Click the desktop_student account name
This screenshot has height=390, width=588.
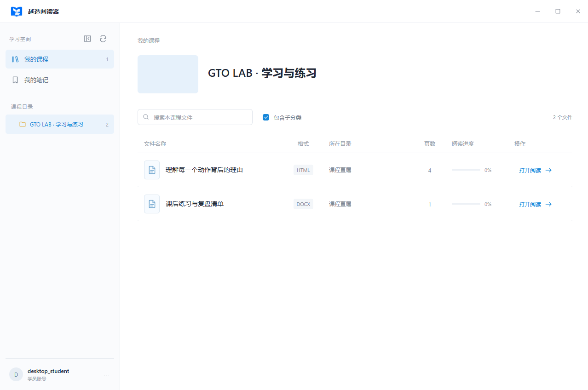click(48, 371)
